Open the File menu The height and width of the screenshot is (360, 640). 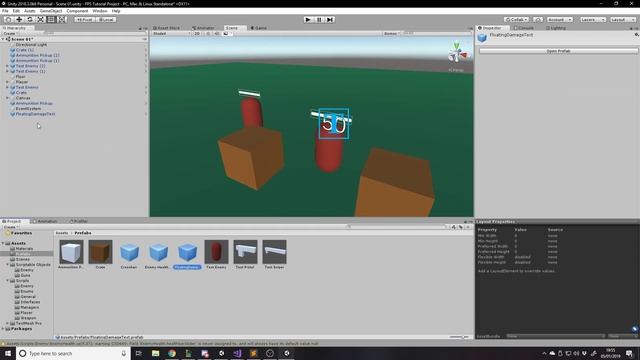[x=5, y=11]
